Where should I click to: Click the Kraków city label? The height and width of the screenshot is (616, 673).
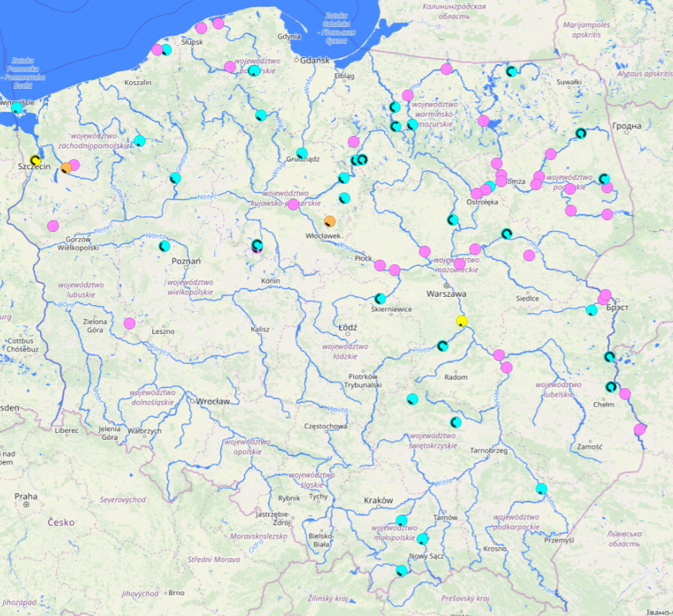click(x=378, y=499)
